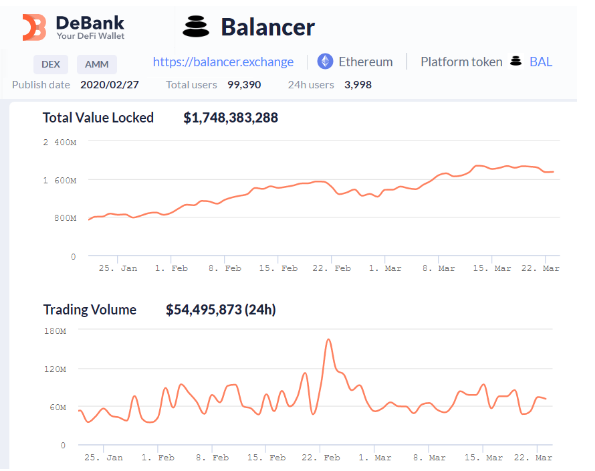Image resolution: width=595 pixels, height=471 pixels.
Task: Click the '60M' volume axis label
Action: 58,407
